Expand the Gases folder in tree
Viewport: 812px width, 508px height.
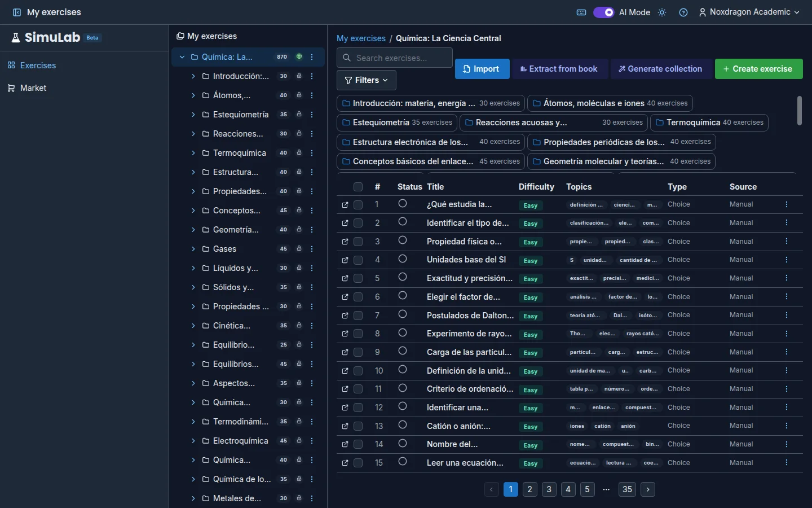click(x=193, y=249)
